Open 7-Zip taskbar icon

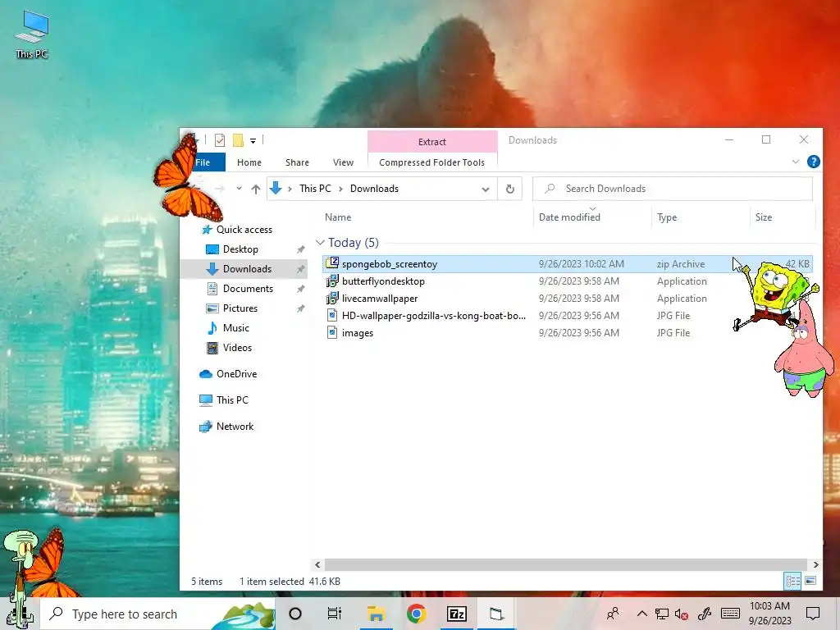pos(457,614)
